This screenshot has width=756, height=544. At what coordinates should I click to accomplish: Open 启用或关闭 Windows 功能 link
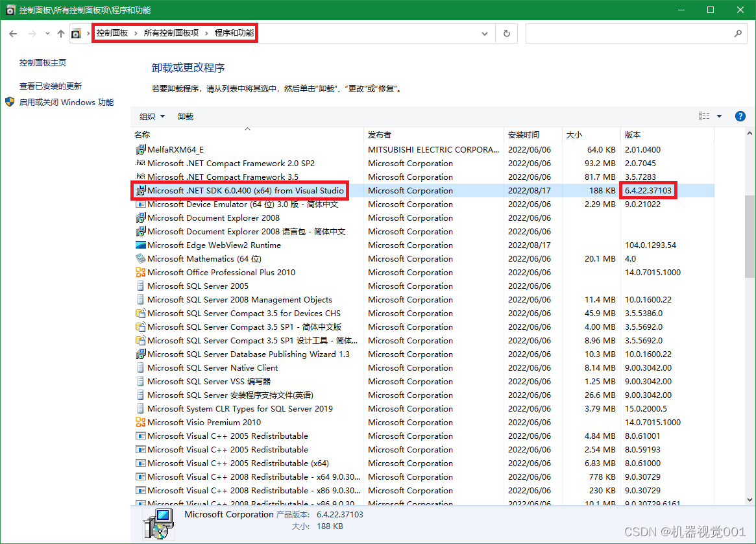click(x=67, y=102)
